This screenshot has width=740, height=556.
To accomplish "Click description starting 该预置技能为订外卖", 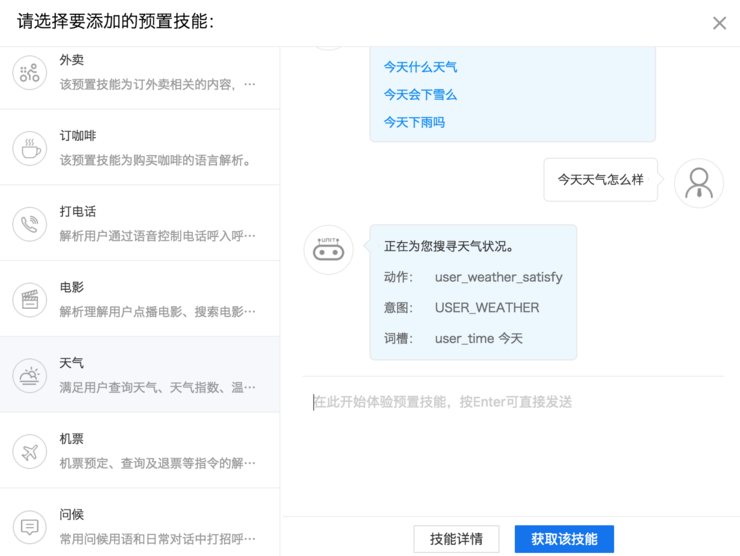I will [158, 84].
